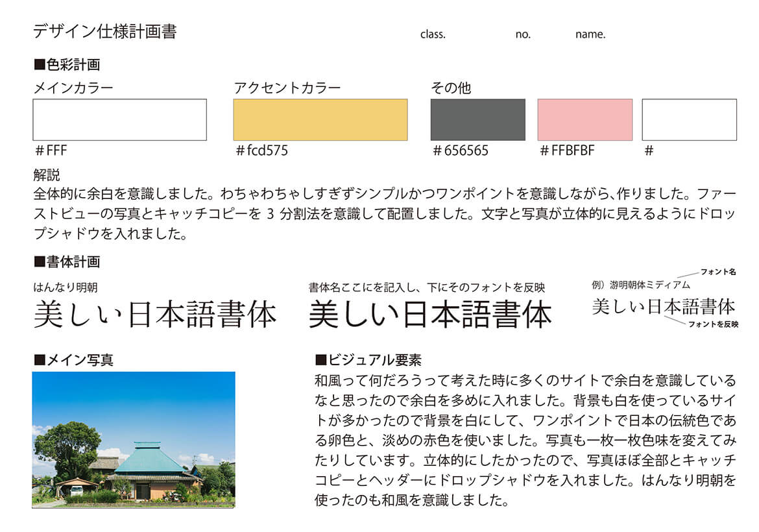Select the ■色彩計画 section heading

pos(66,65)
